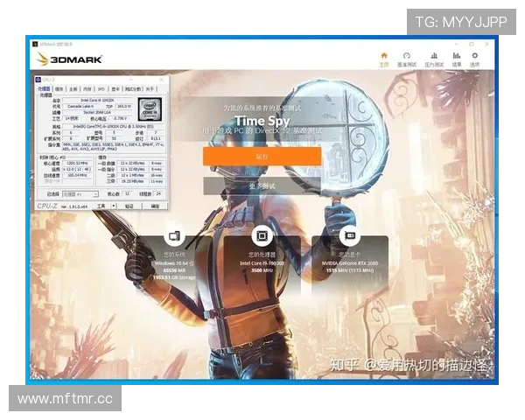Image resolution: width=525 pixels, height=420 pixels.
Task: Open the Options gear icon
Action: (475, 57)
